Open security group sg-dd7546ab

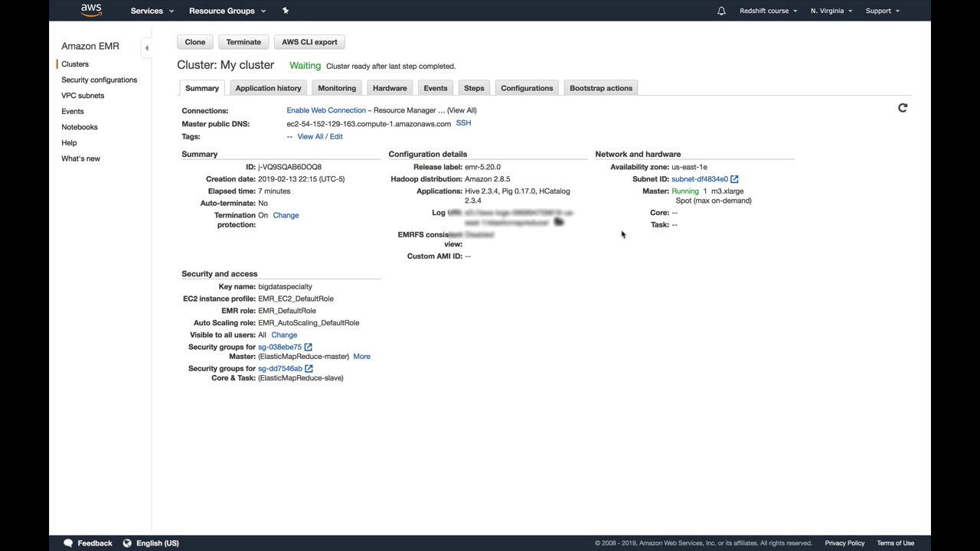click(x=280, y=369)
